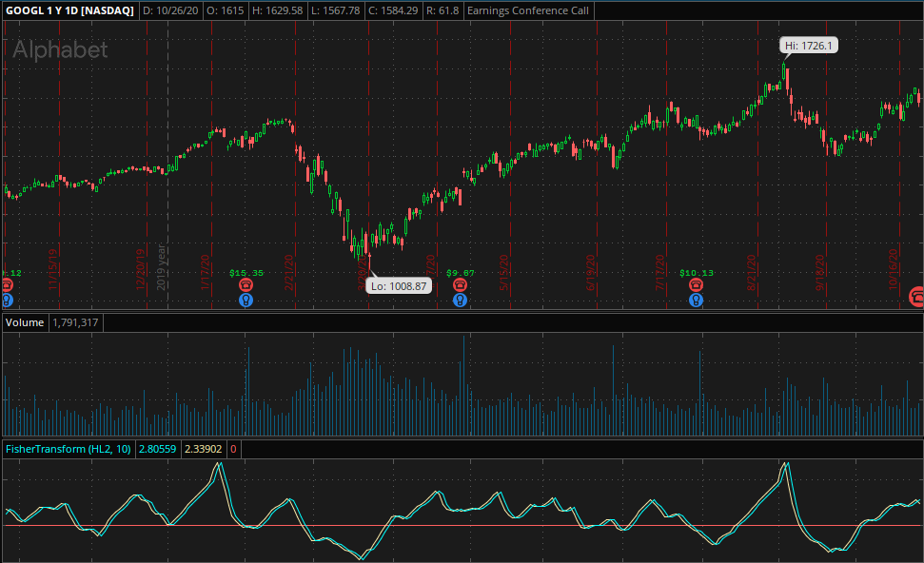
Task: Open the phone icon under the $9.87 label
Action: tap(461, 285)
